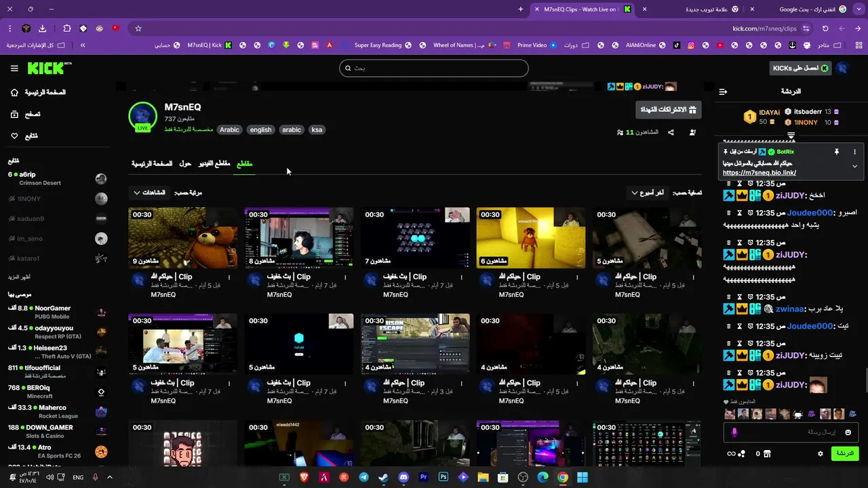
Task: Switch to the About tab
Action: [185, 164]
